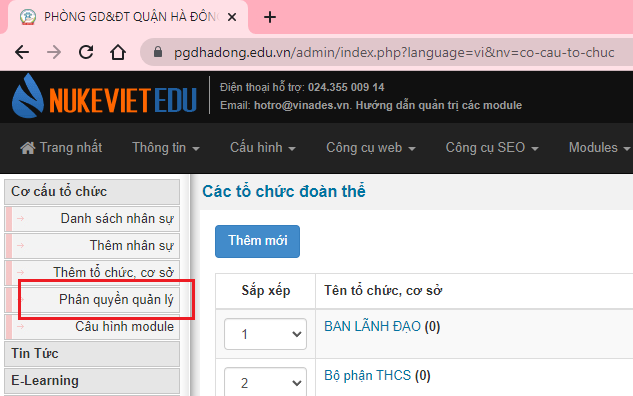Open the Công cụ web menu
This screenshot has height=396, width=633.
tap(371, 148)
